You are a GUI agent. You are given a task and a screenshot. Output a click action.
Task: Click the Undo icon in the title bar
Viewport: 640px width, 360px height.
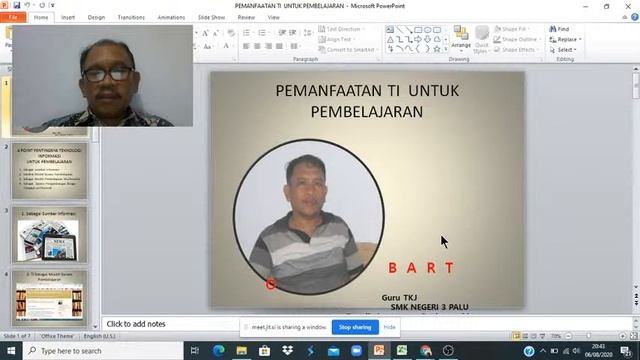click(27, 5)
